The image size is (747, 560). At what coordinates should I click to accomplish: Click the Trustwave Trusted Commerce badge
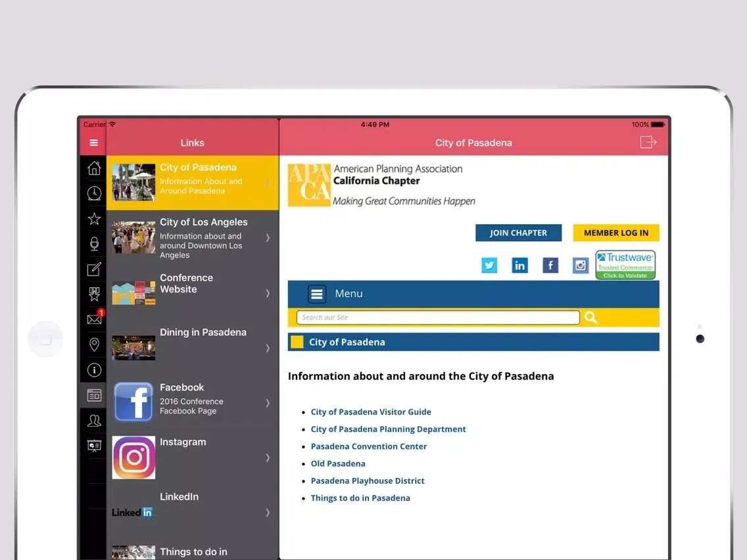(625, 265)
